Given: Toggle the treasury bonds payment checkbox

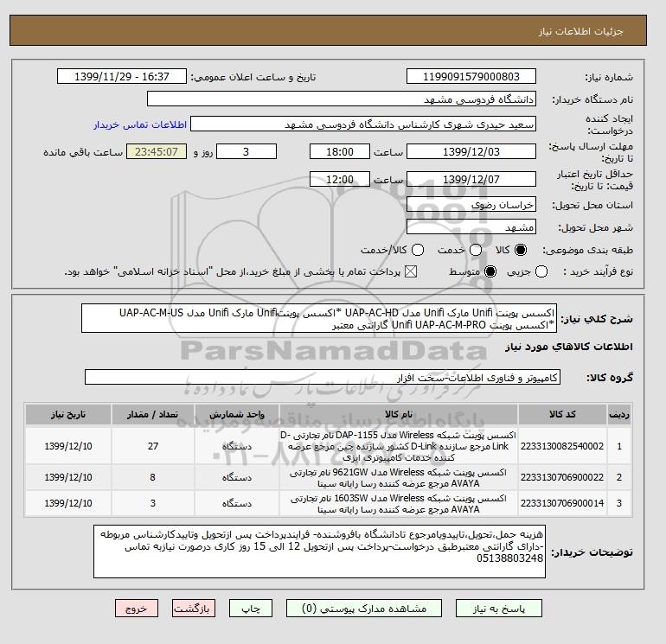Looking at the screenshot, I should tap(411, 271).
